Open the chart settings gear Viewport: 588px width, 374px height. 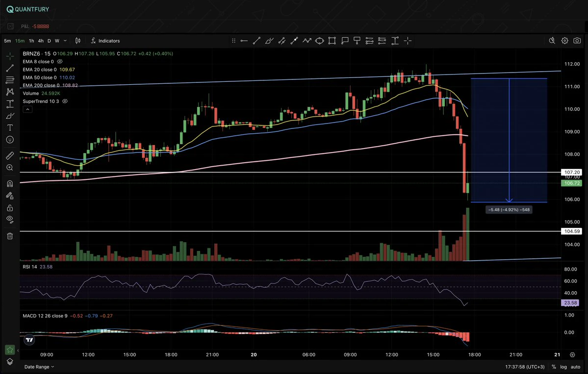pos(564,41)
